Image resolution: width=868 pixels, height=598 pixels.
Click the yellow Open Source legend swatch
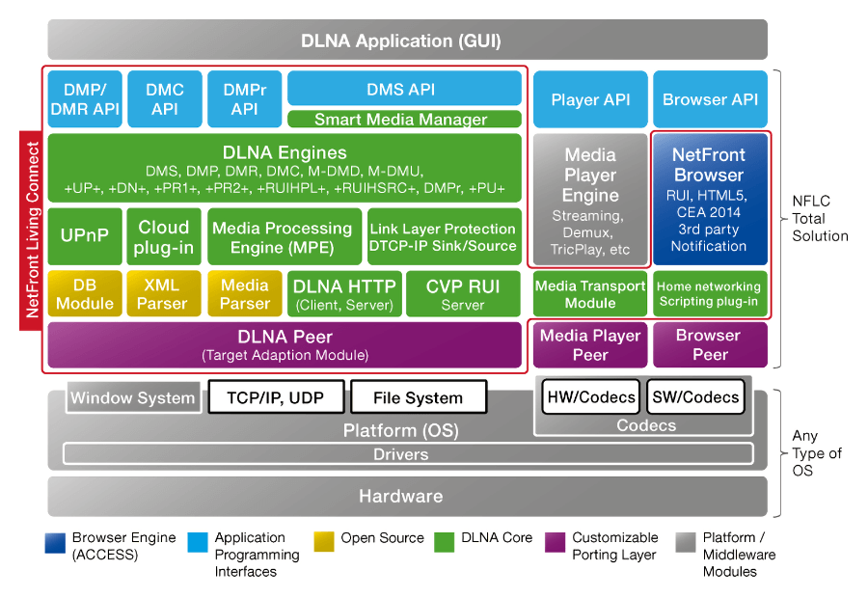(324, 538)
